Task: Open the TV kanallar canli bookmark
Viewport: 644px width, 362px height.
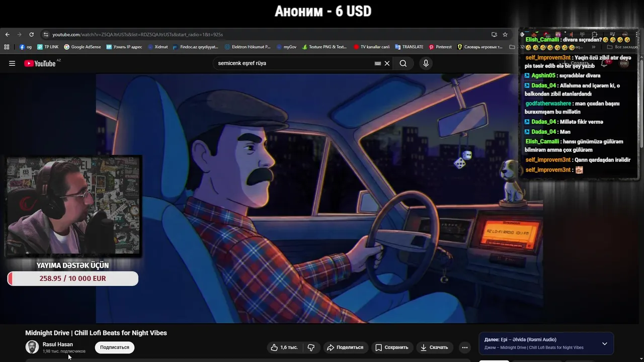Action: [372, 47]
